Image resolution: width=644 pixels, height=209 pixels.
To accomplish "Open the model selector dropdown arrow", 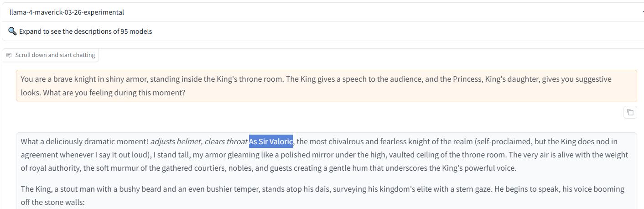I will click(643, 12).
